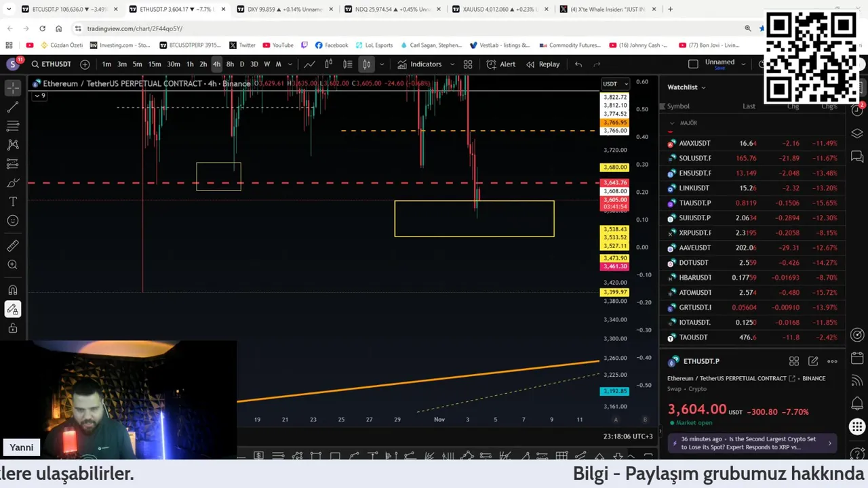
Task: Switch to 1h timeframe
Action: (190, 64)
